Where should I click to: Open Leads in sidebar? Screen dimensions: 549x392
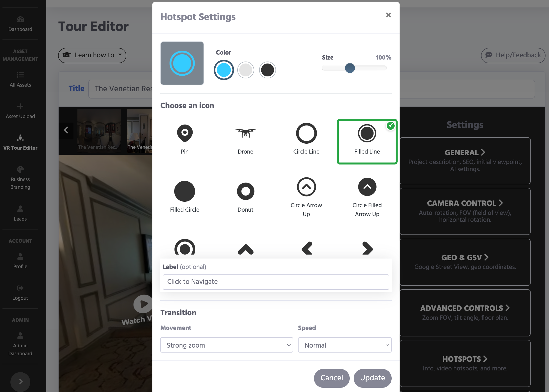point(20,214)
